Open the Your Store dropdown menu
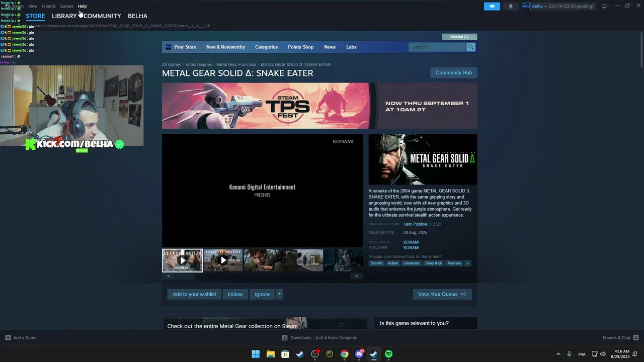Image resolution: width=644 pixels, height=362 pixels. pos(185,47)
